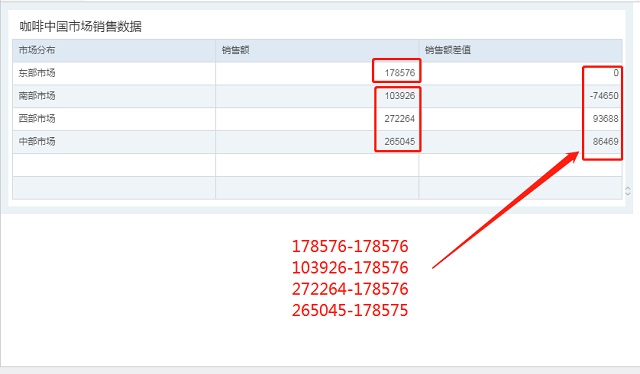Viewport: 640px width, 374px height.
Task: Select the 西部市场 row label
Action: (37, 119)
